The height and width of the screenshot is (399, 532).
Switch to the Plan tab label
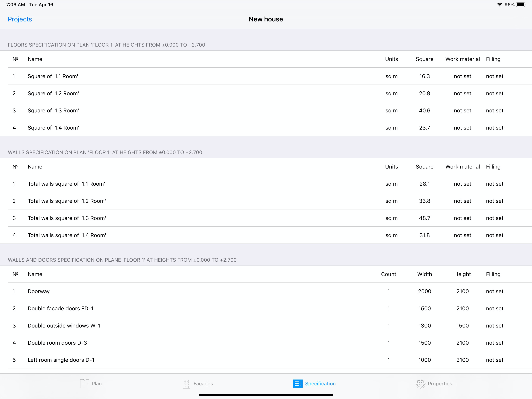click(97, 383)
